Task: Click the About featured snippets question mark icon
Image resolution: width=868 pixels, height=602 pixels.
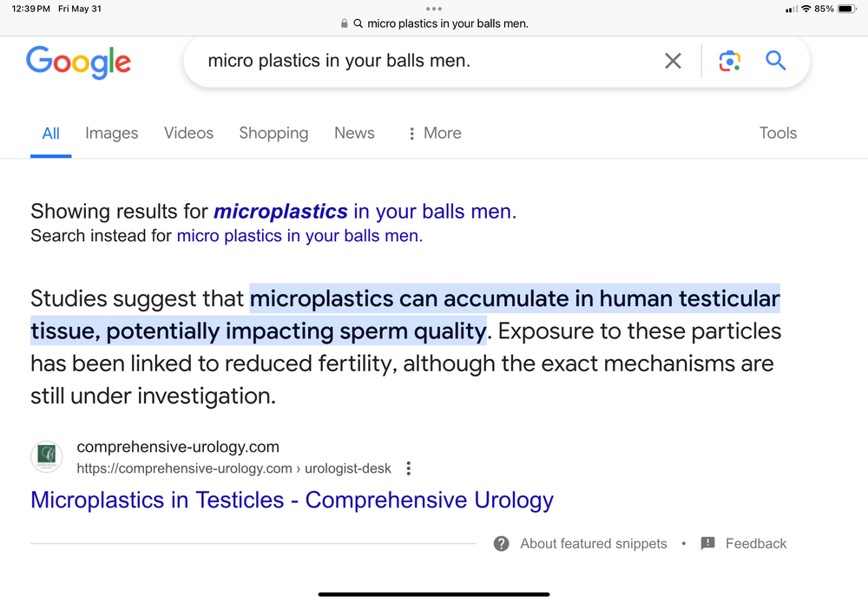Action: coord(502,544)
